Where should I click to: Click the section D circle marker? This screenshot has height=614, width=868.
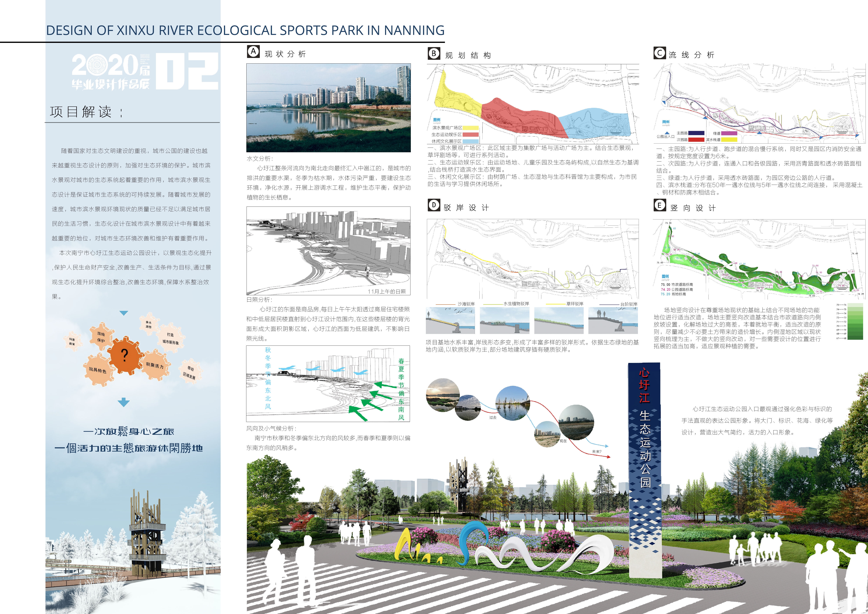click(434, 205)
